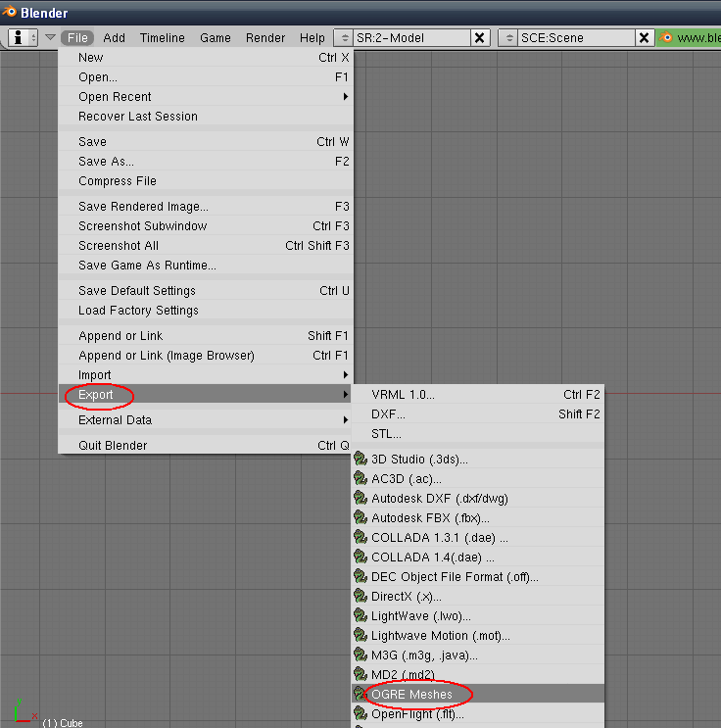Click the Lightwave Motion (.mot) script icon
This screenshot has height=728, width=721.
pos(360,635)
